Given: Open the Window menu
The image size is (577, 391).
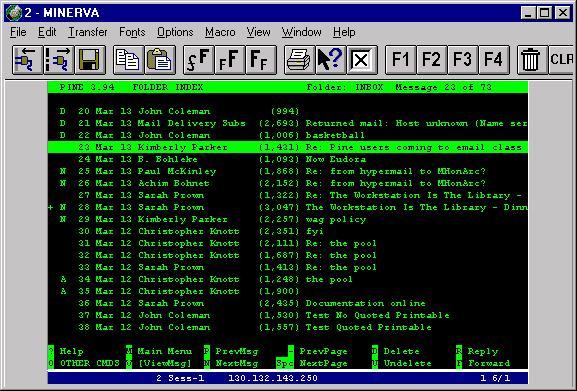Looking at the screenshot, I should [301, 32].
